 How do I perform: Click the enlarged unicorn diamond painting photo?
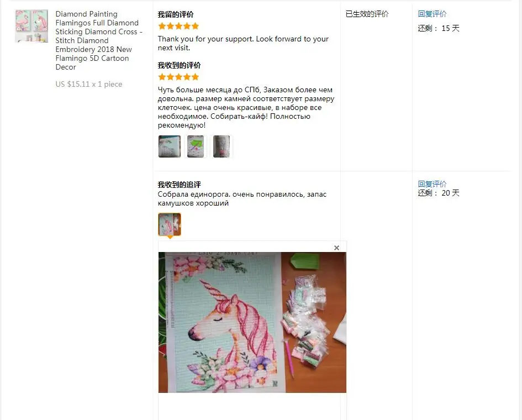252,322
